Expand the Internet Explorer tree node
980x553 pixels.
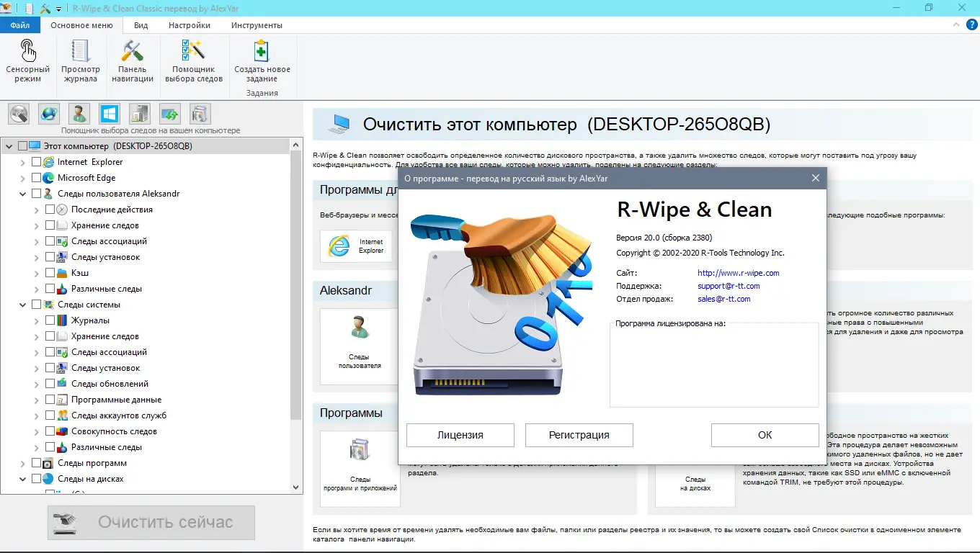[23, 162]
